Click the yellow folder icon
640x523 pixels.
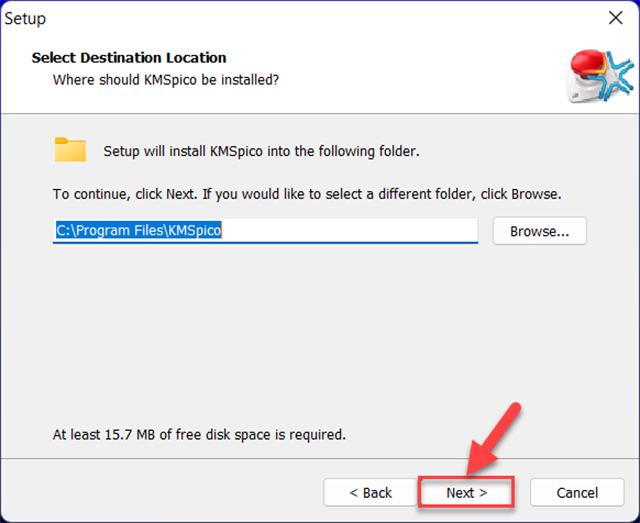coord(70,149)
